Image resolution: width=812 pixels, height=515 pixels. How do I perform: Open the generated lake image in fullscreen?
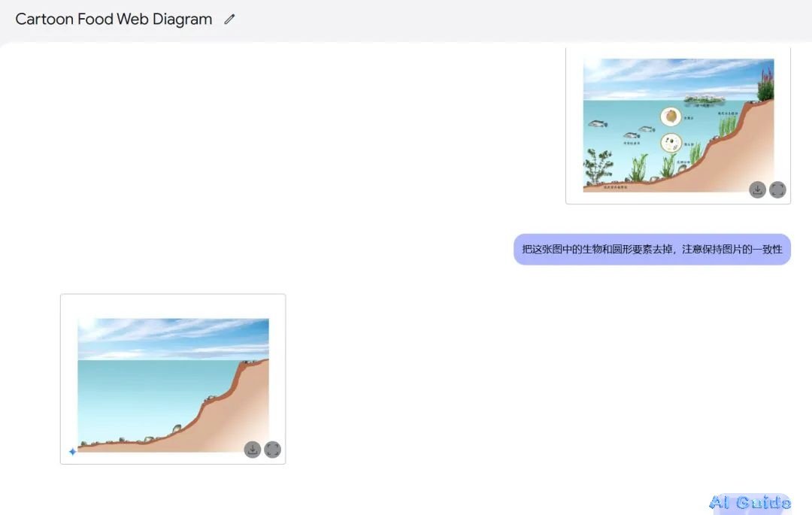click(x=272, y=450)
